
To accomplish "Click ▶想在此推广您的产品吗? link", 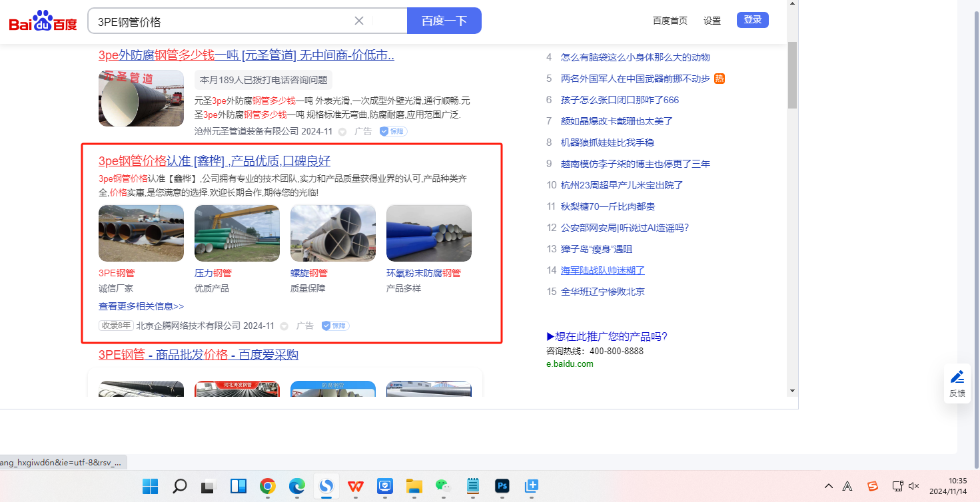I will click(606, 336).
